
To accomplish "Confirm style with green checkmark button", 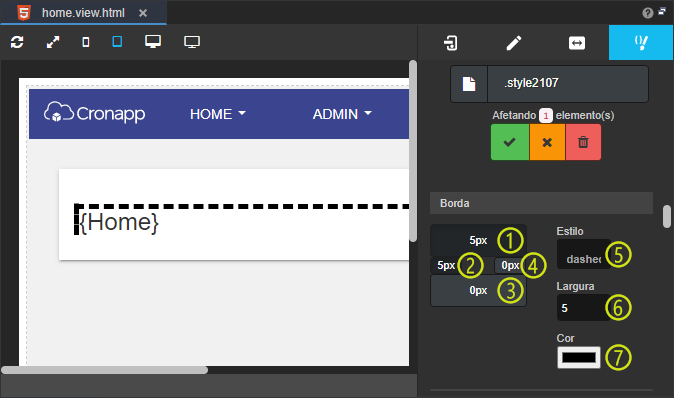I will (x=510, y=142).
